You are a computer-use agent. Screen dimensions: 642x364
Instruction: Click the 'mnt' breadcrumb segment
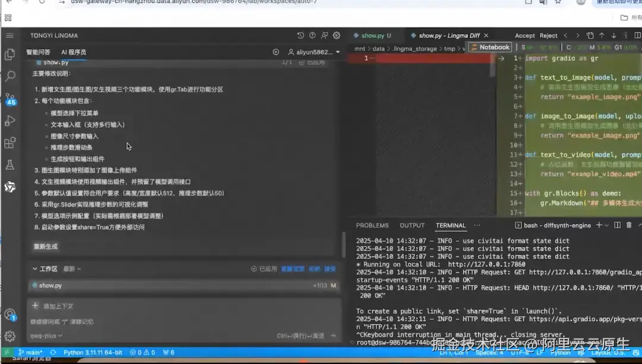click(360, 49)
